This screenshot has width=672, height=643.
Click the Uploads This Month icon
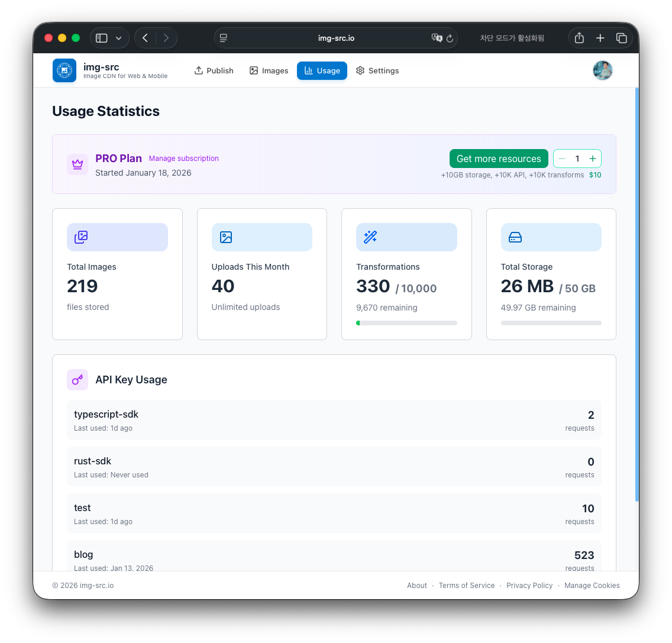(x=226, y=237)
